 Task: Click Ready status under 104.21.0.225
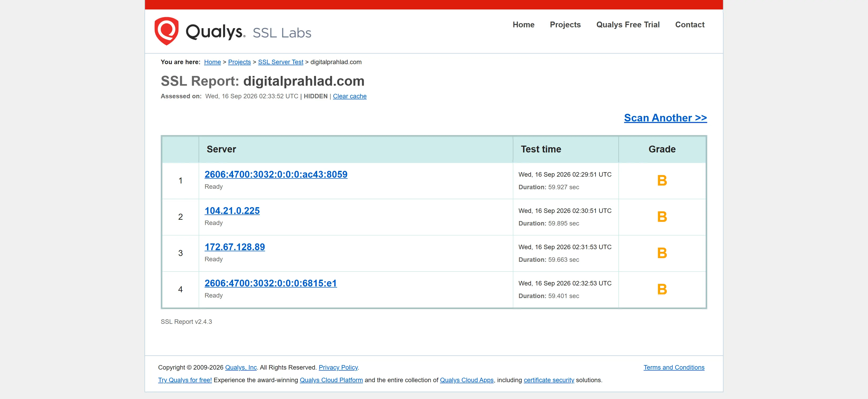pos(213,223)
